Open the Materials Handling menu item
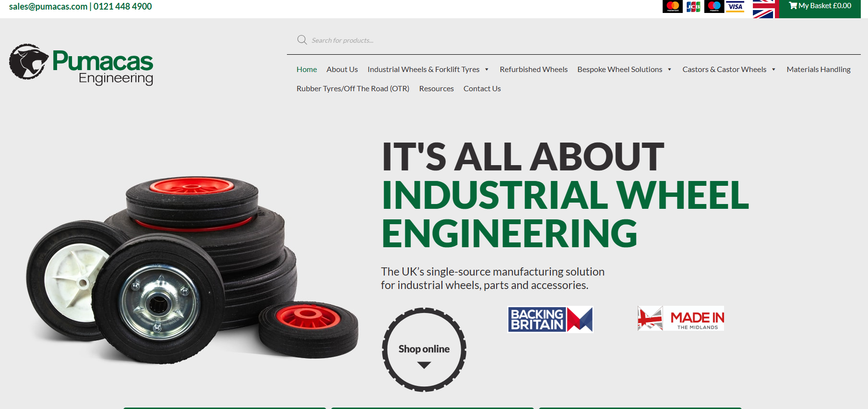Viewport: 868px width, 409px height. click(x=818, y=70)
